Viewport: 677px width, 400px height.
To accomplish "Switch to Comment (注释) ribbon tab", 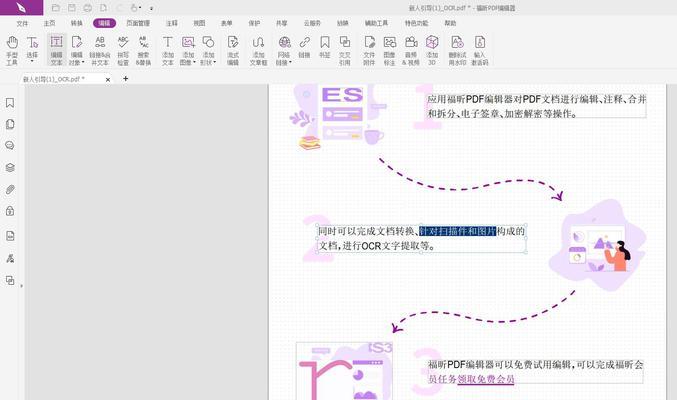I will click(x=172, y=23).
